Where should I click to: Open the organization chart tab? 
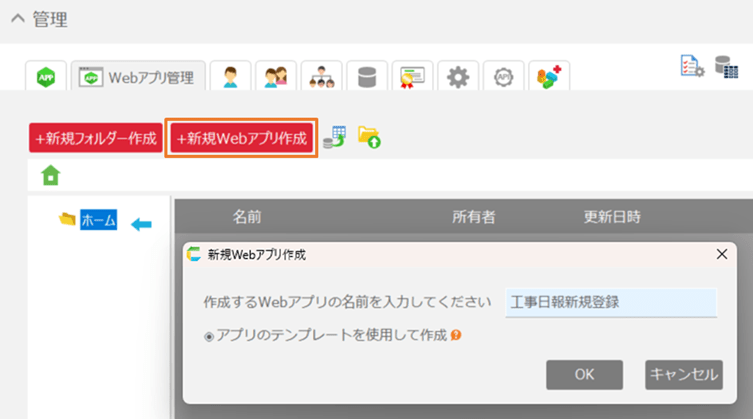(x=321, y=77)
